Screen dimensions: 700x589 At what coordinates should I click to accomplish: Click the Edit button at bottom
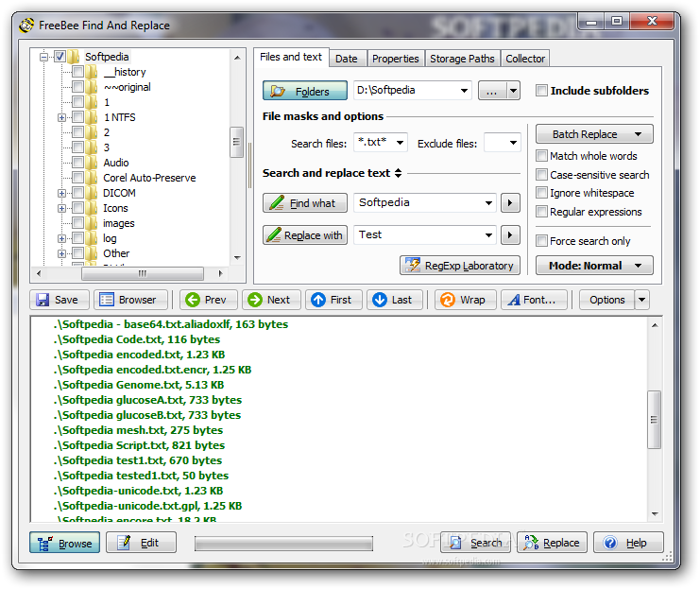coord(141,543)
